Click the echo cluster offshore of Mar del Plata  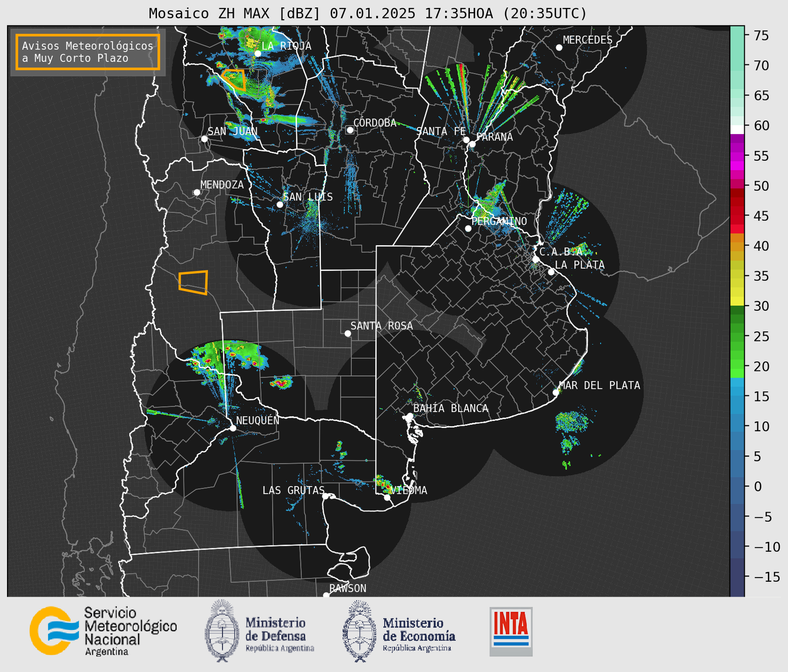(x=571, y=422)
